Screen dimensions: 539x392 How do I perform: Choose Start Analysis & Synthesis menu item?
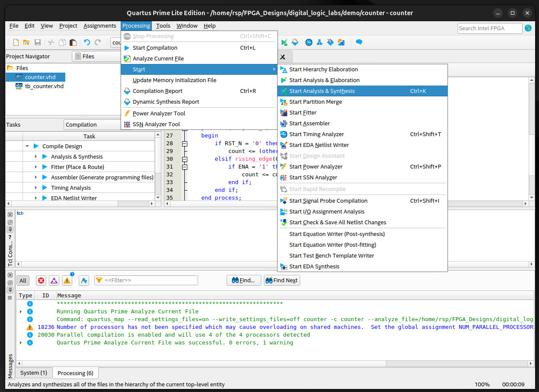pyautogui.click(x=321, y=91)
